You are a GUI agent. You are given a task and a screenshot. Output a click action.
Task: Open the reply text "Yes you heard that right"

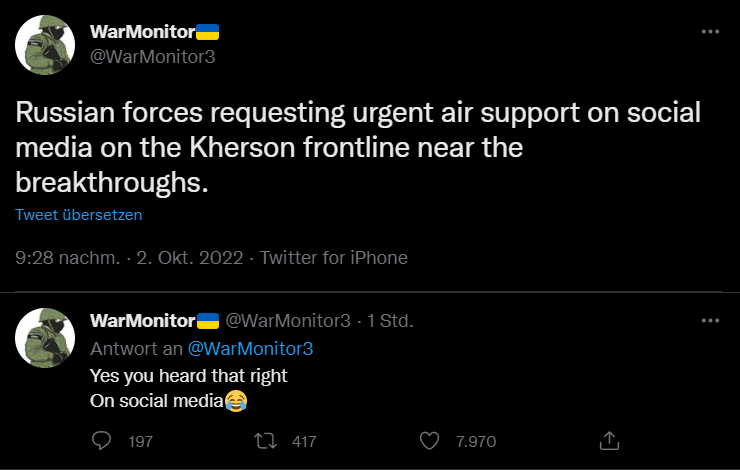point(188,376)
